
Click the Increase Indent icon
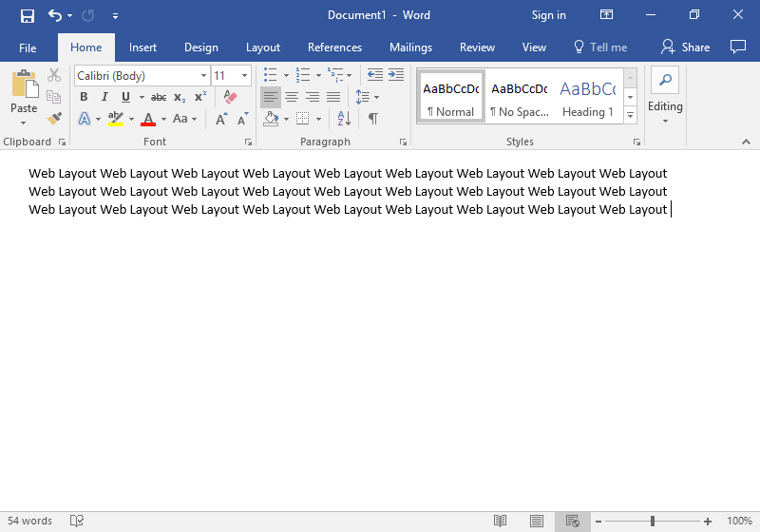click(x=394, y=74)
